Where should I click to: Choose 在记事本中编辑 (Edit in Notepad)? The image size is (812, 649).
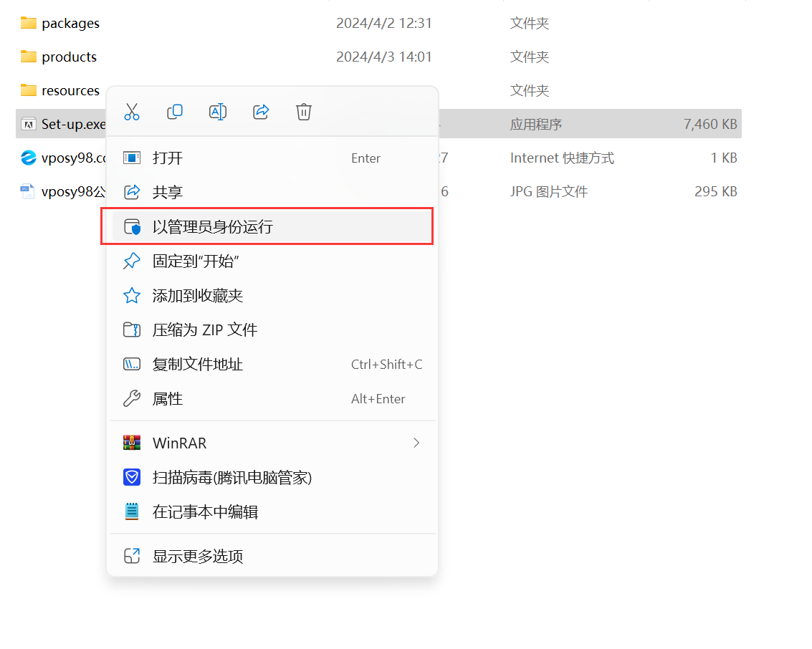click(x=205, y=512)
